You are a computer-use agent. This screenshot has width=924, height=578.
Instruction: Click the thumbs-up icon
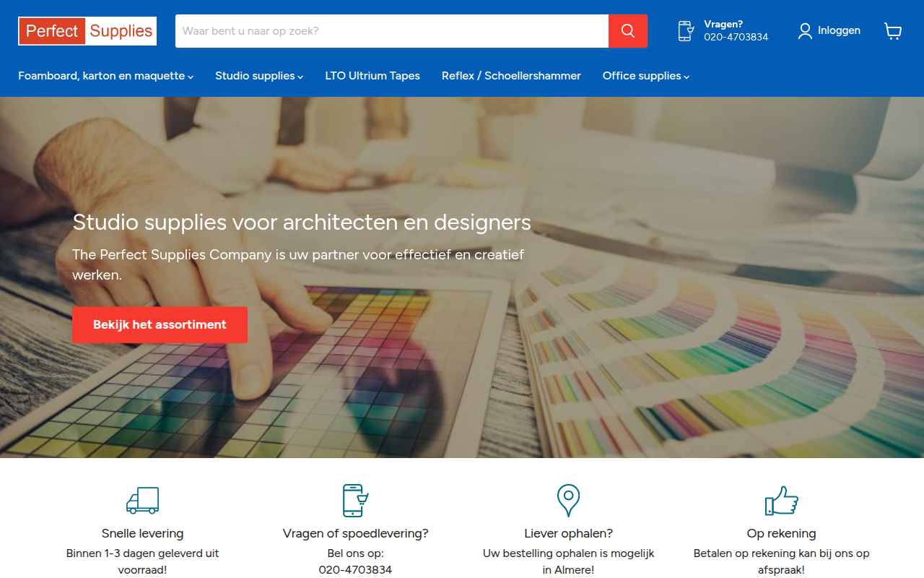781,500
